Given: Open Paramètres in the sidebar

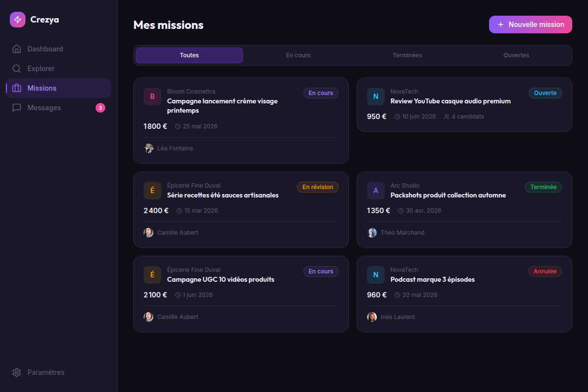Looking at the screenshot, I should [x=59, y=372].
